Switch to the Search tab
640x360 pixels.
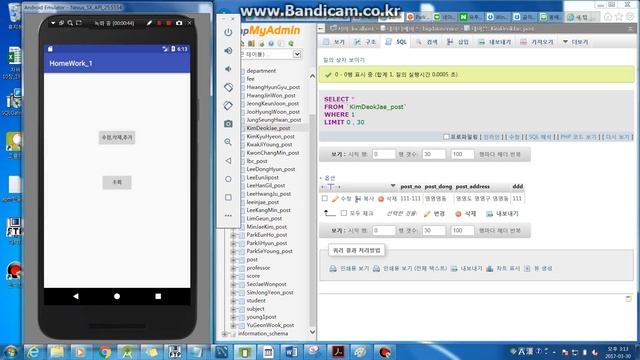tap(427, 42)
